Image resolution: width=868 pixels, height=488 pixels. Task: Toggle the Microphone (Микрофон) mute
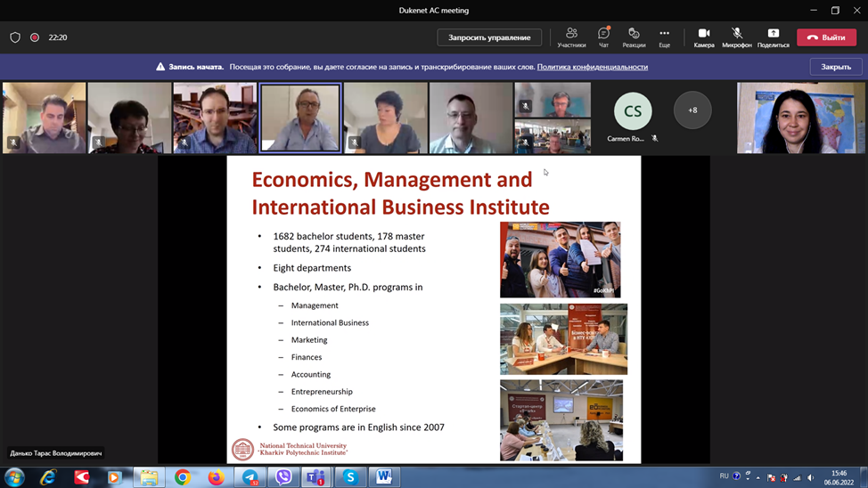point(736,37)
